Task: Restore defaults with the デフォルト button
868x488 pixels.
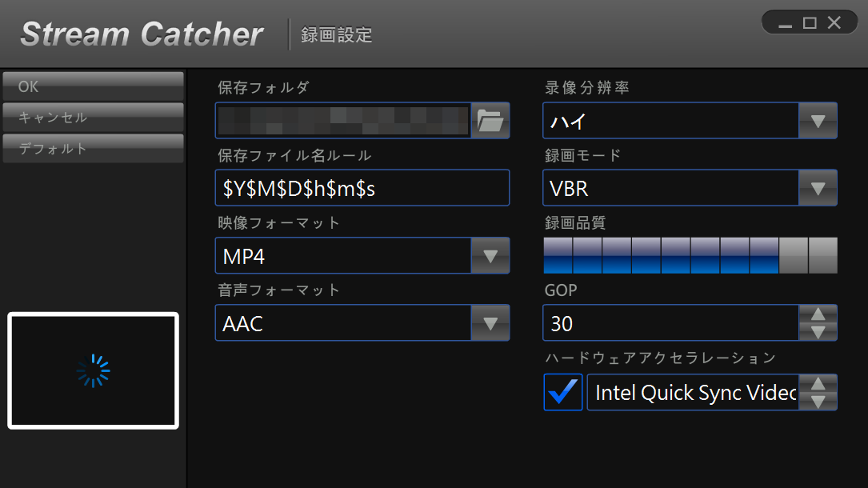Action: click(x=93, y=148)
